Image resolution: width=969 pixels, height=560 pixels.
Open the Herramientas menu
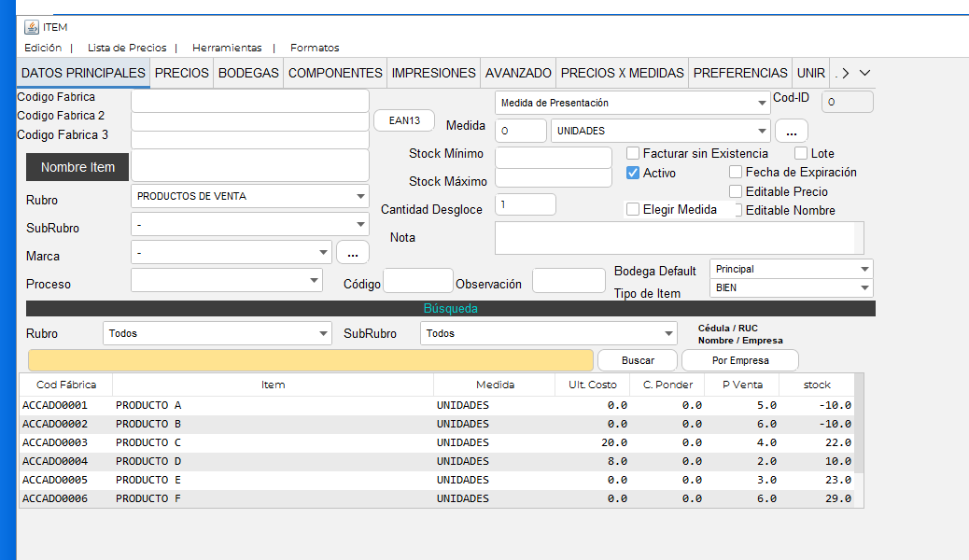(x=227, y=48)
